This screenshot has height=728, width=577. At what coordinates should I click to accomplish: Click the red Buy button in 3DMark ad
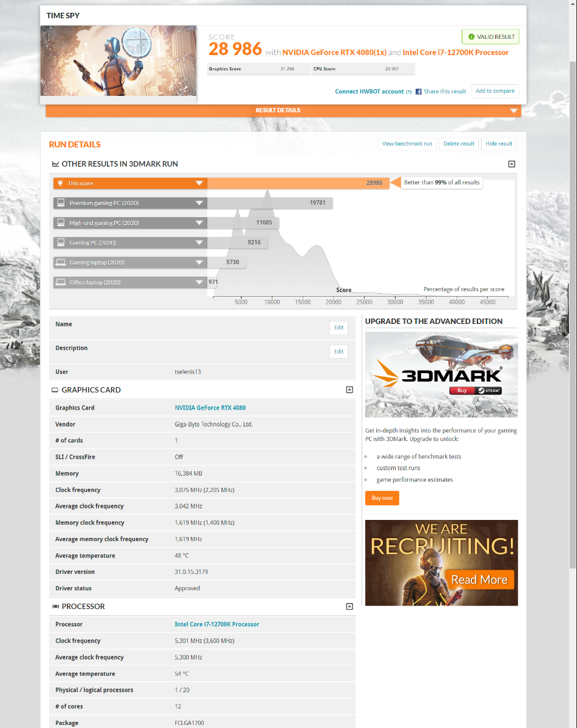(x=462, y=391)
